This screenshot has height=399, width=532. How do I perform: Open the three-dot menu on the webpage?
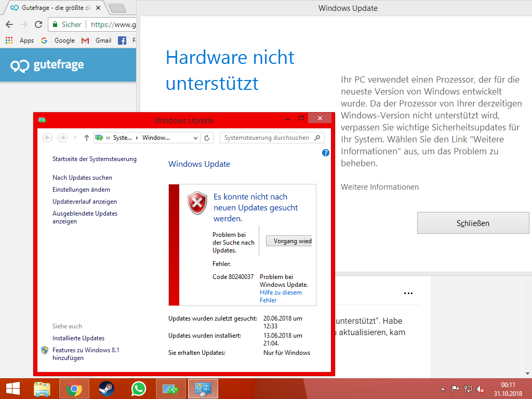(408, 294)
